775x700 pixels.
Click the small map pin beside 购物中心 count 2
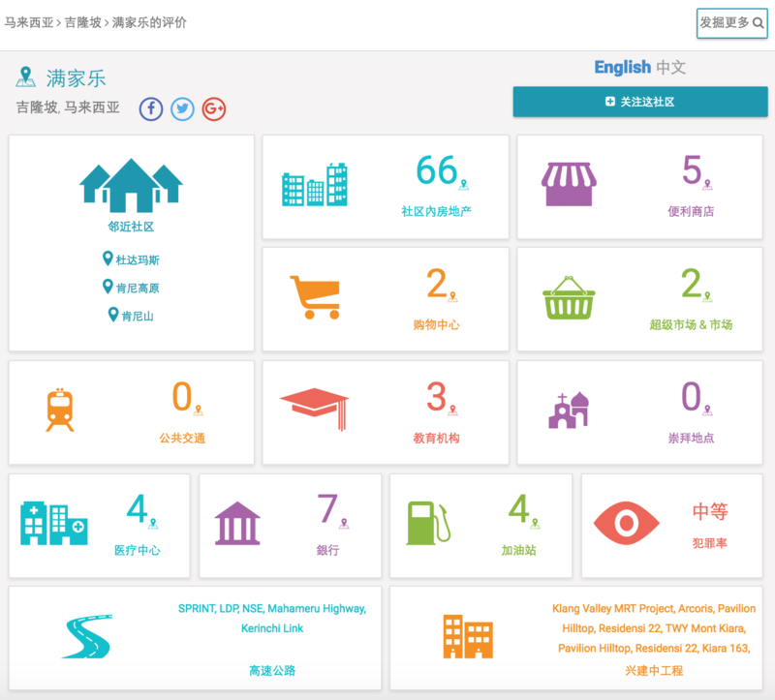[452, 297]
